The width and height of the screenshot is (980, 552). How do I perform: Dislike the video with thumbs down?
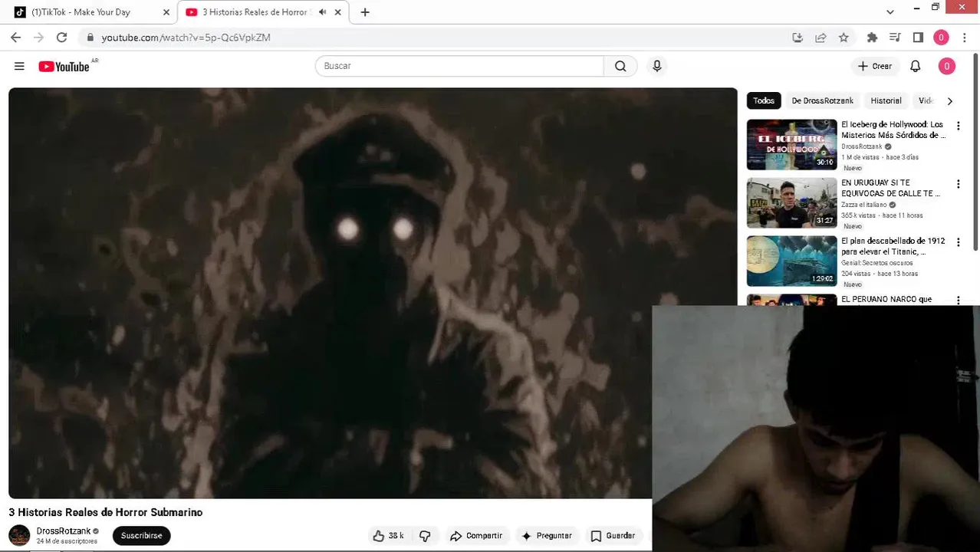(425, 536)
